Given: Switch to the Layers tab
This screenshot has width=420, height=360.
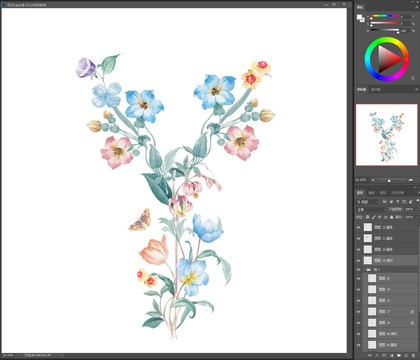Looking at the screenshot, I should [360, 193].
